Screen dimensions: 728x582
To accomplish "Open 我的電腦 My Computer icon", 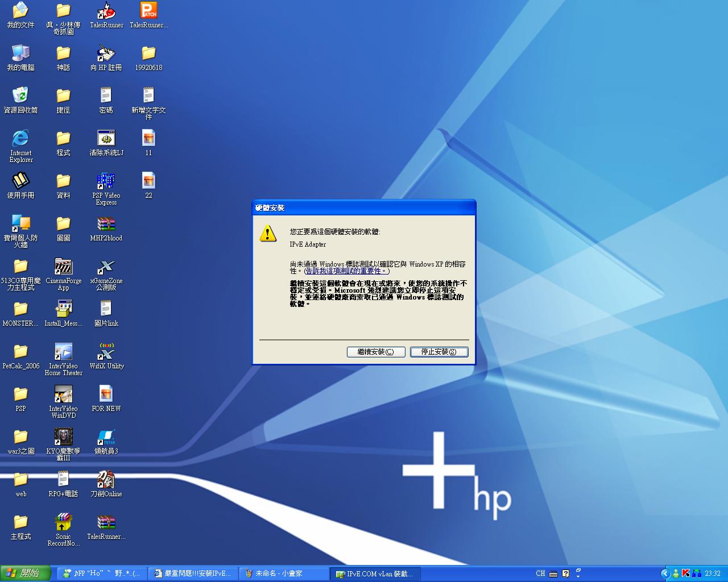I will (20, 53).
